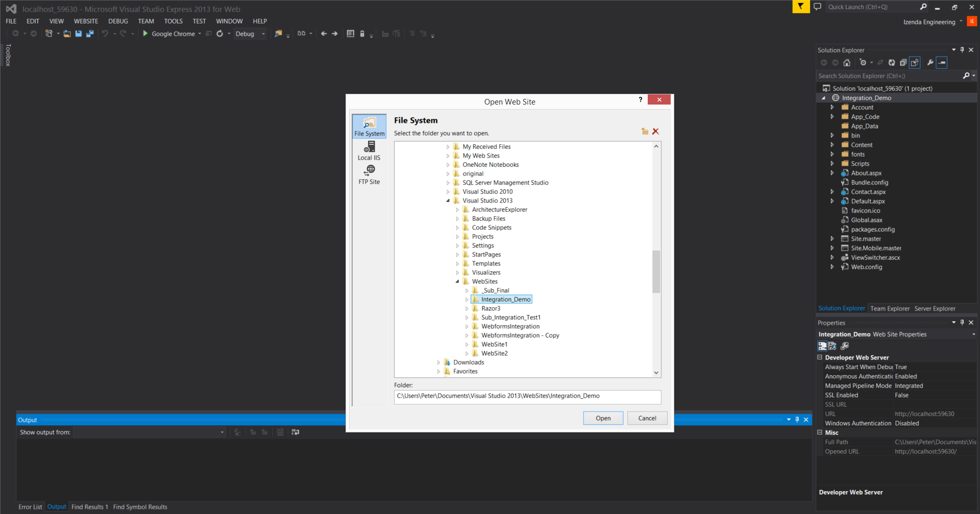980x514 pixels.
Task: Click the Navigate Forward arrow in toolbar
Action: click(335, 34)
